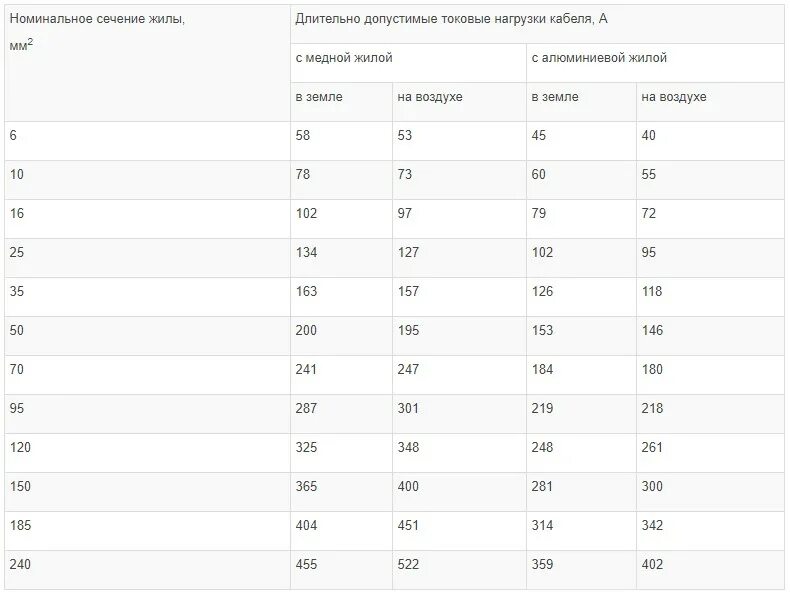The height and width of the screenshot is (600, 790).
Task: Select the cell containing 180
Action: tap(710, 375)
